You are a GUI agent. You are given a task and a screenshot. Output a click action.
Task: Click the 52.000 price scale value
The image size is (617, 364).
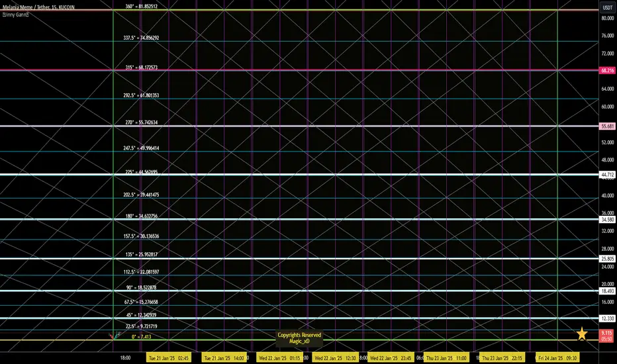tap(608, 142)
